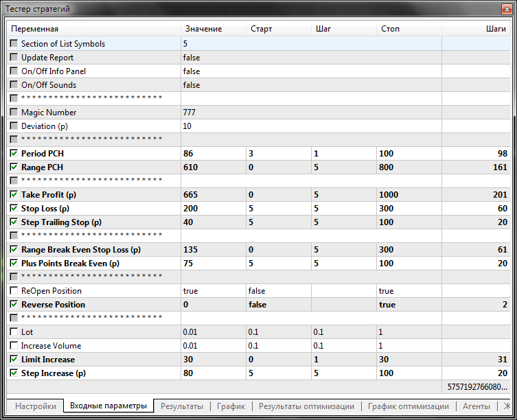Change ReOpen Position value true
This screenshot has height=420, width=517.
[214, 291]
